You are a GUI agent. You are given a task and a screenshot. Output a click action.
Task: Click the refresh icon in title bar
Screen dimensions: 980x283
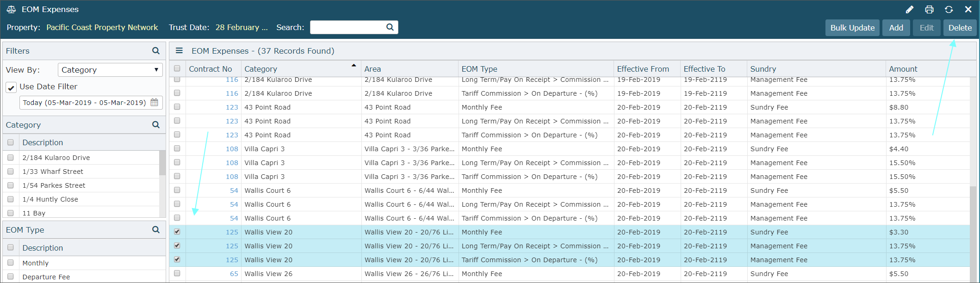click(949, 10)
